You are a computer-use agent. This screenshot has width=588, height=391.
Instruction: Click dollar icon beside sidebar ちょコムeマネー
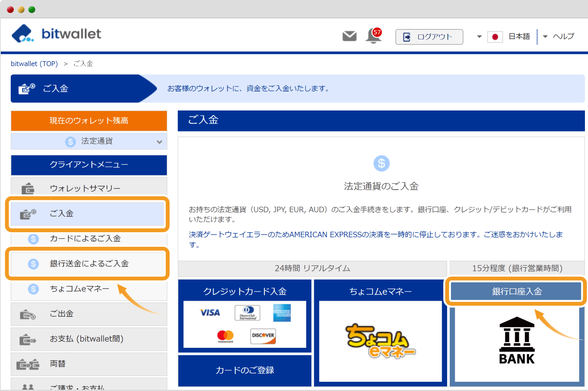33,289
